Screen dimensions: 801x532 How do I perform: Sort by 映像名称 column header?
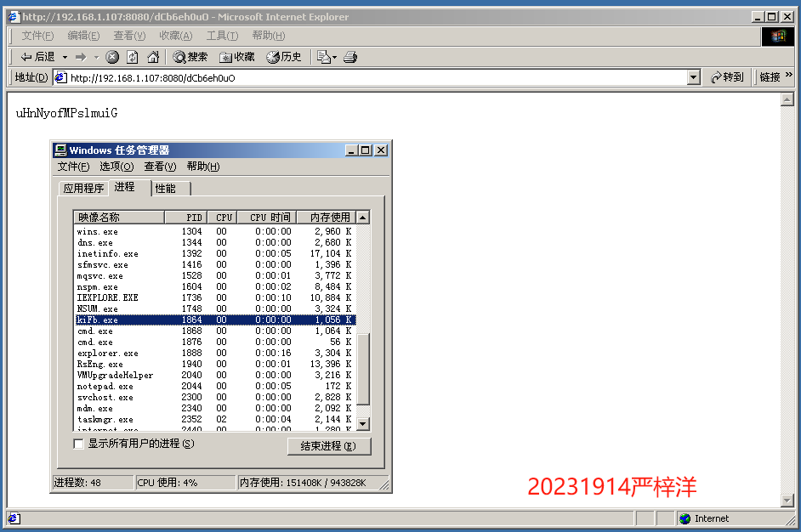[x=119, y=218]
